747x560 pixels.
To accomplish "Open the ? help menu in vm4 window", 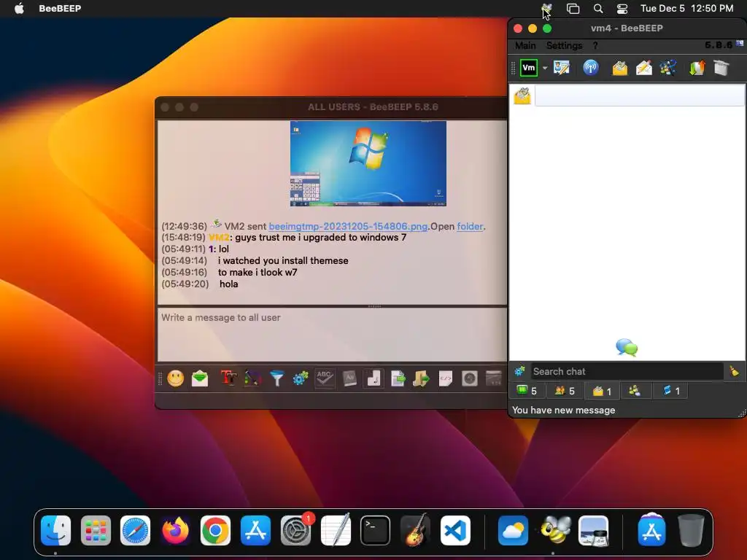I will pyautogui.click(x=595, y=46).
